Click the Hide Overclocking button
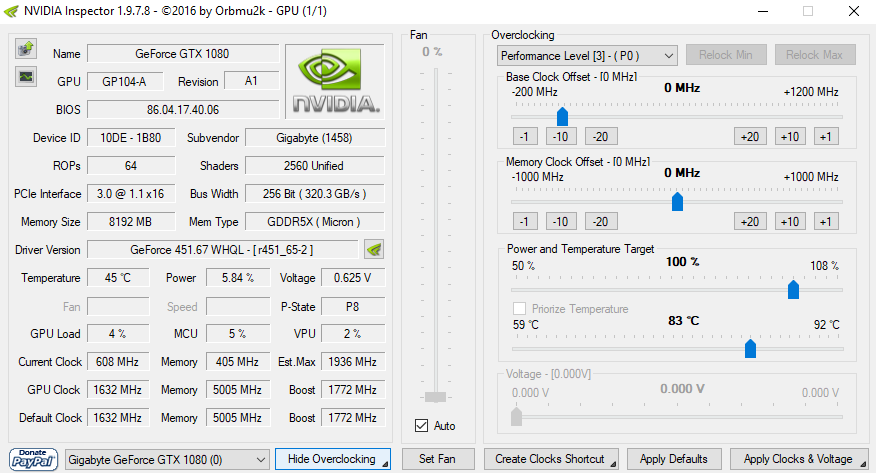876x473 pixels. 332,459
